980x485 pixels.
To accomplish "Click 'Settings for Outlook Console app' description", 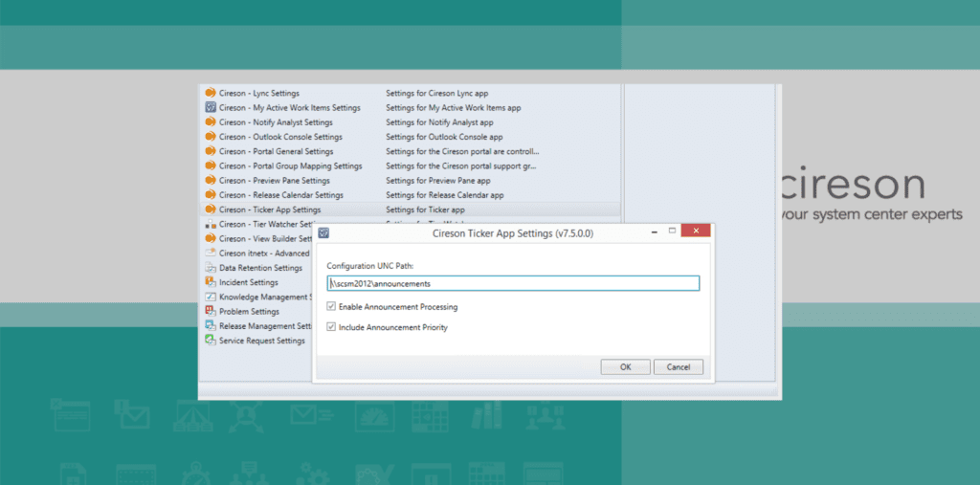I will (x=444, y=136).
